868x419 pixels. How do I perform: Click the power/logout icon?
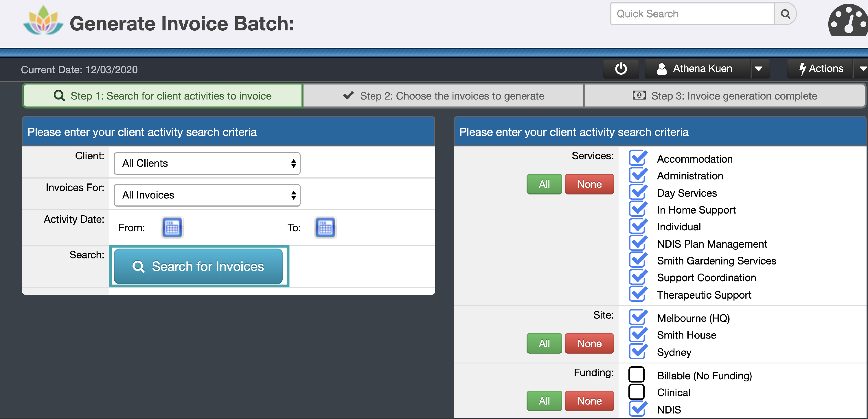coord(621,68)
